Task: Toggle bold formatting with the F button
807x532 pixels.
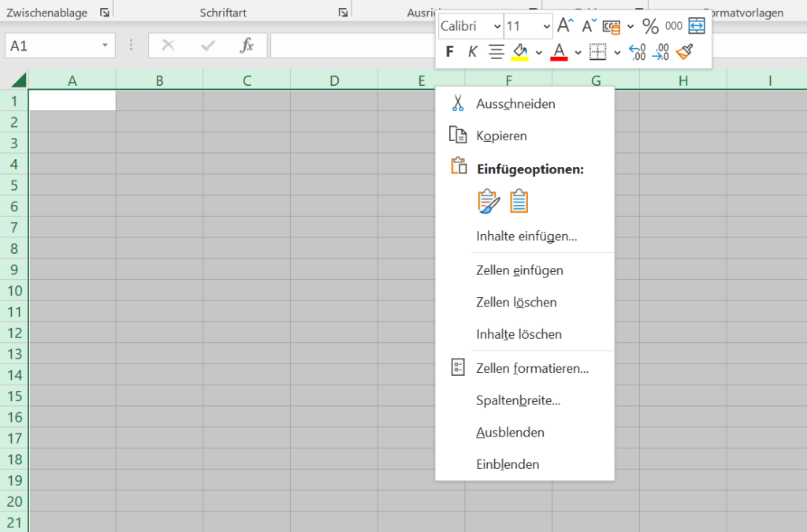Action: pyautogui.click(x=450, y=52)
